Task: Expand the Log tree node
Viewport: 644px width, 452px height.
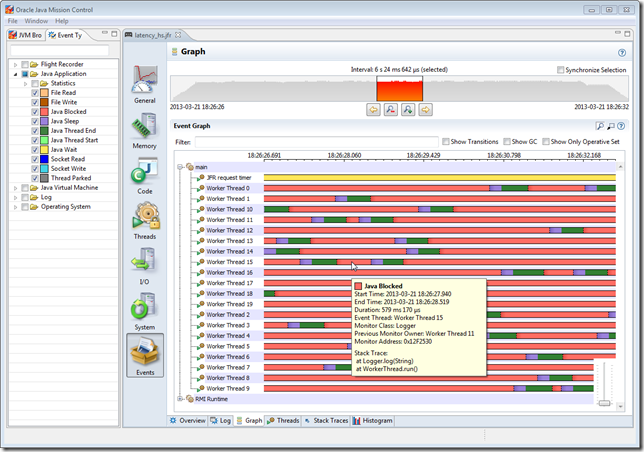Action: (15, 197)
